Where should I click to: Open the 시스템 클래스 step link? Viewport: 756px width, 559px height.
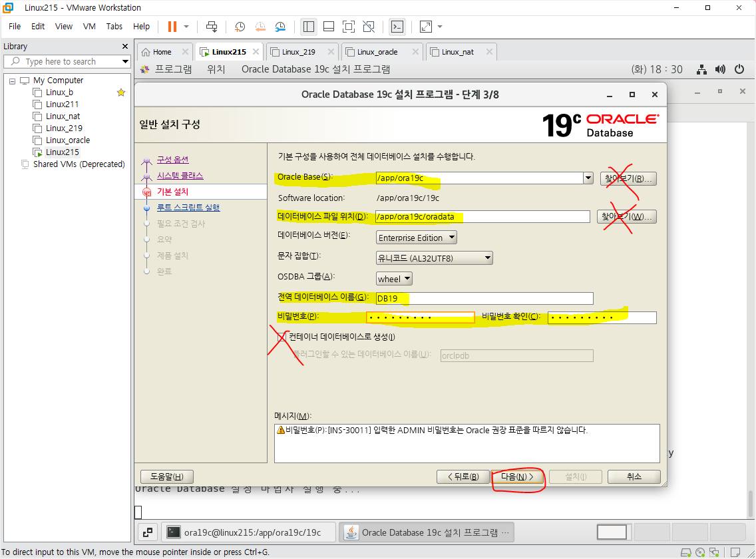(180, 176)
